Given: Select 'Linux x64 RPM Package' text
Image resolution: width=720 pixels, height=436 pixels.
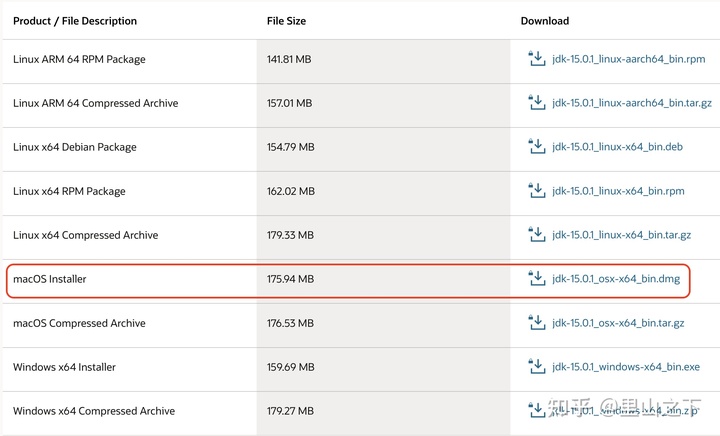Looking at the screenshot, I should point(69,191).
